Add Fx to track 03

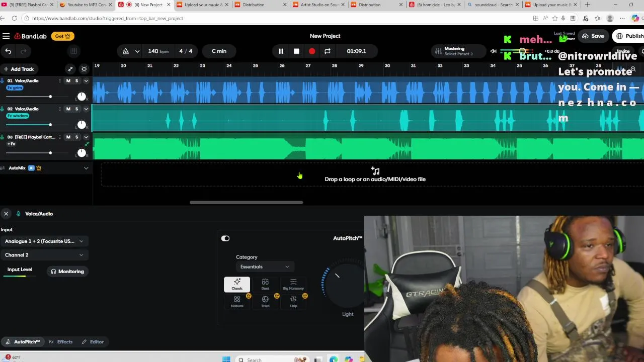[x=11, y=144]
